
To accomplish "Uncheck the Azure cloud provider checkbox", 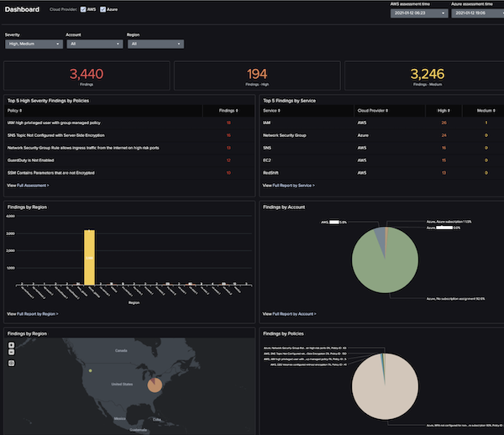I will coord(102,9).
